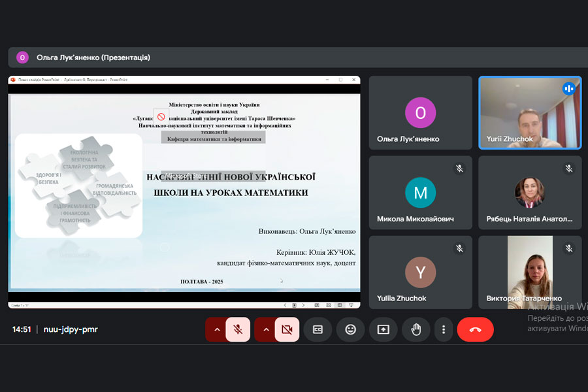Raise your hand with the hand icon
The height and width of the screenshot is (392, 588).
point(416,329)
